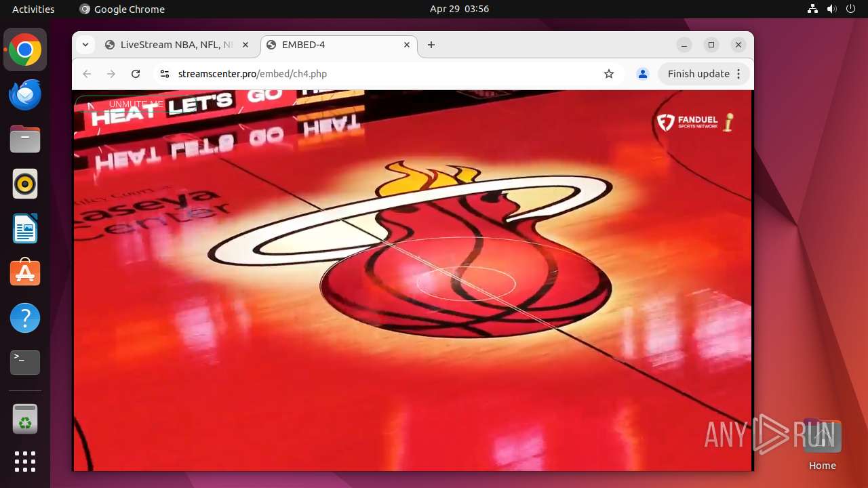
Task: Reload the streamscenter page
Action: click(x=136, y=74)
